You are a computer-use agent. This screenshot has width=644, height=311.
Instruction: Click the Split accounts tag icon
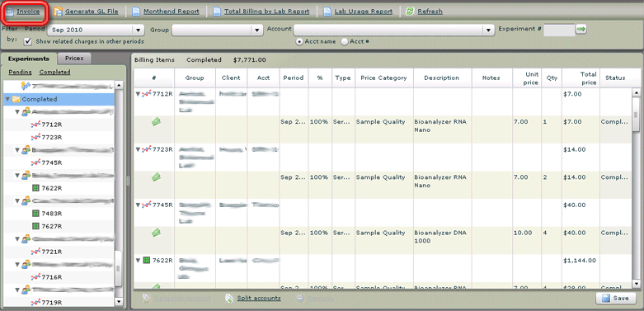[x=229, y=299]
